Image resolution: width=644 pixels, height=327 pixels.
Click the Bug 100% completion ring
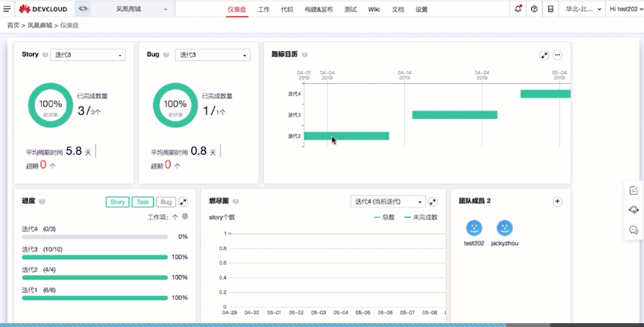point(175,106)
